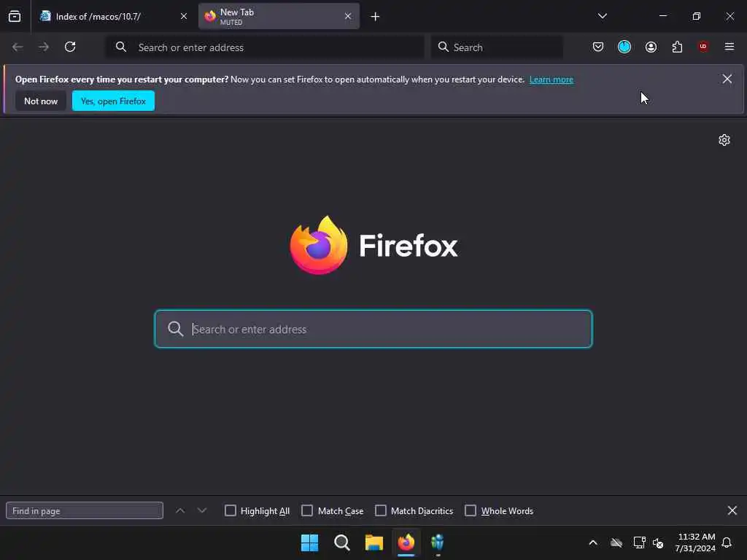Image resolution: width=747 pixels, height=560 pixels.
Task: Open Firefox View icon at tab strip start
Action: (x=15, y=16)
